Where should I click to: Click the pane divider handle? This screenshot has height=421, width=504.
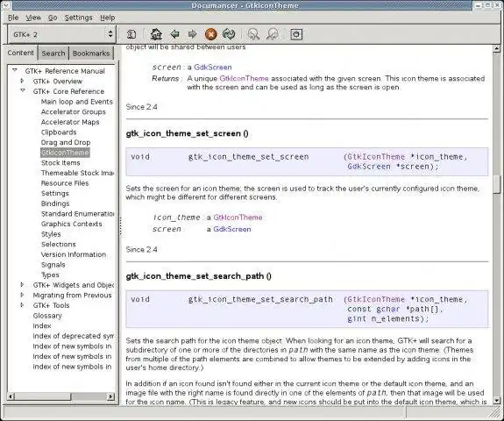[121, 227]
